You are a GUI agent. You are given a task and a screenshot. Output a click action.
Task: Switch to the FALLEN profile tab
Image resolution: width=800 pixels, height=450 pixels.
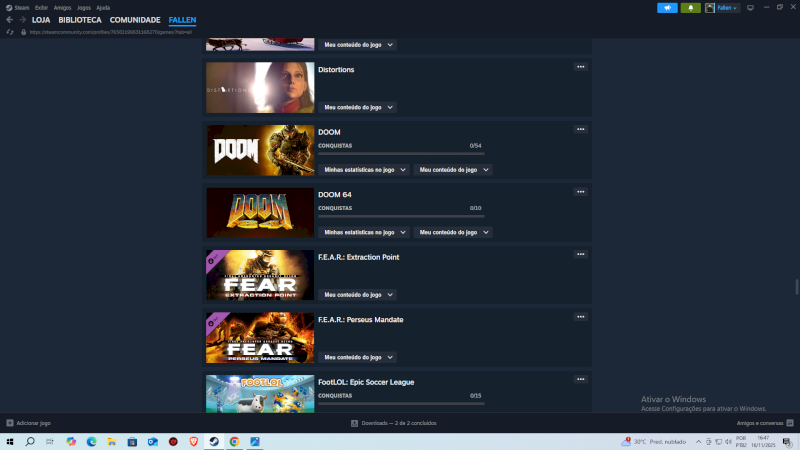tap(182, 20)
